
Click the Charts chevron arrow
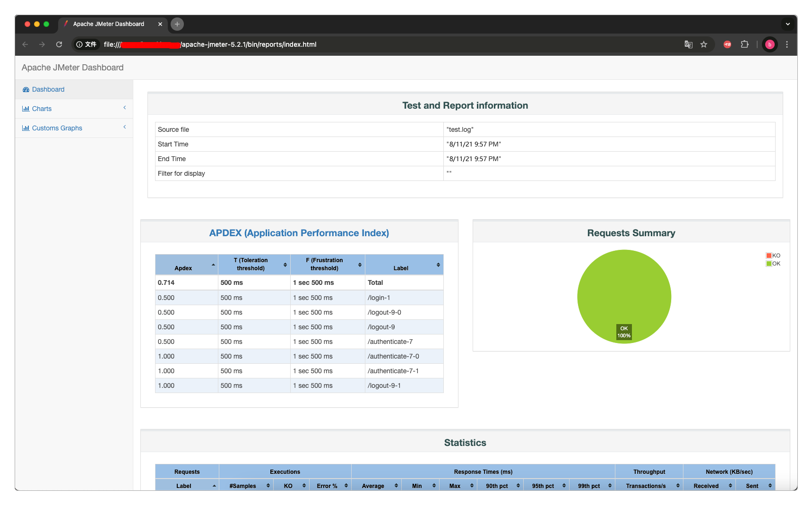point(125,108)
